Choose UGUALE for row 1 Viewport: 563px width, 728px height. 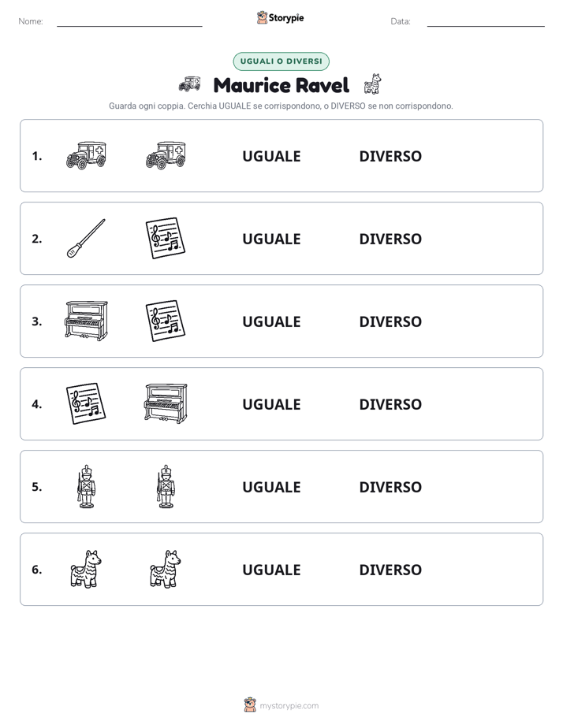[271, 157]
